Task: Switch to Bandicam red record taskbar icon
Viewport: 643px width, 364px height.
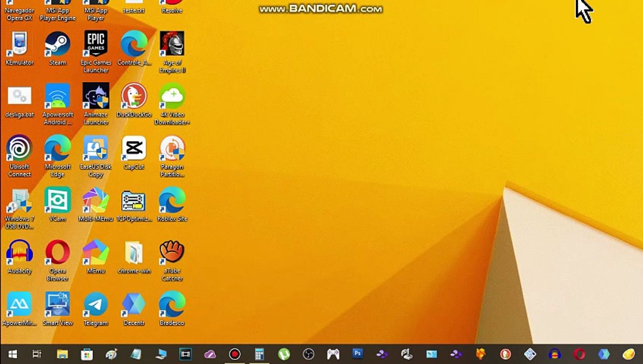Action: tap(235, 354)
